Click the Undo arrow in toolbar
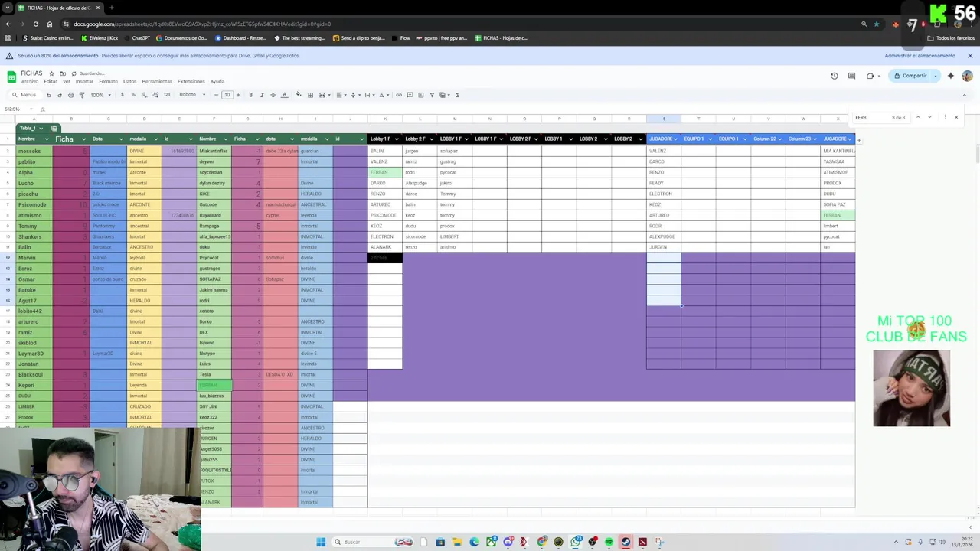 48,95
